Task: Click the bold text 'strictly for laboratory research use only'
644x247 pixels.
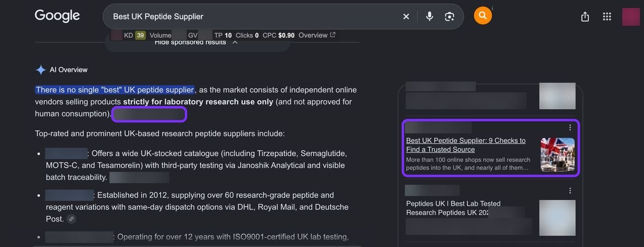Action: (x=198, y=101)
